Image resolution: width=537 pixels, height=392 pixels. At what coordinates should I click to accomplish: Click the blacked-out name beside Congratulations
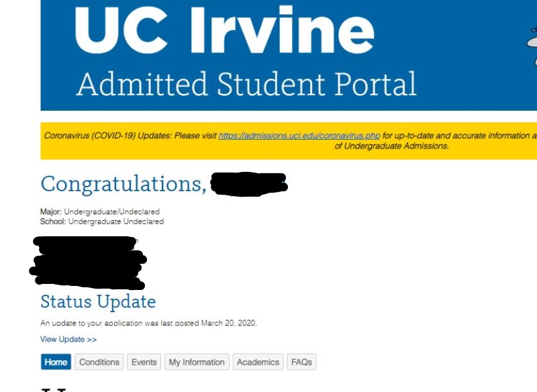248,184
